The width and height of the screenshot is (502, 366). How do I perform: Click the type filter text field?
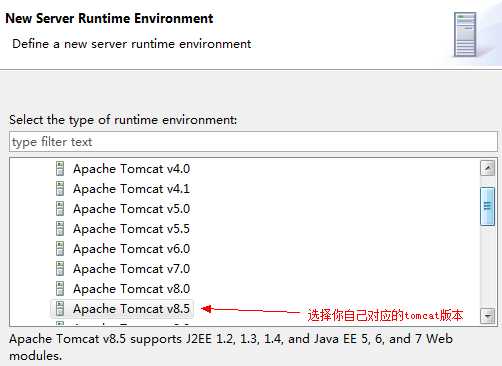pos(253,142)
